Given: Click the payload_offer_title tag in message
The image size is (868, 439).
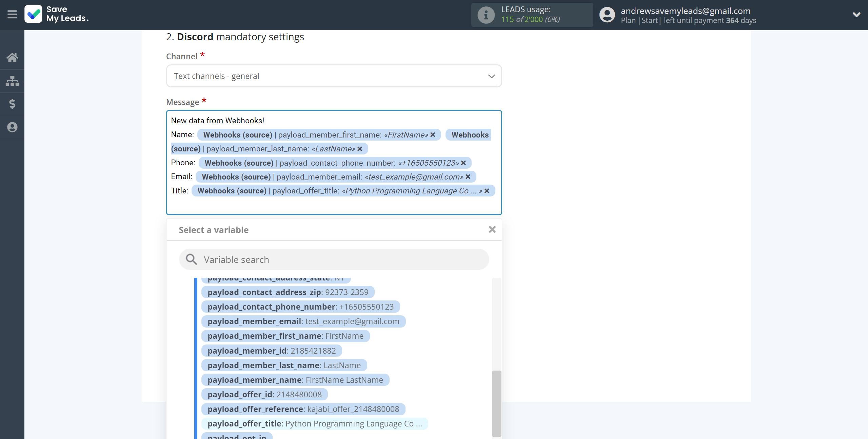Looking at the screenshot, I should 343,191.
